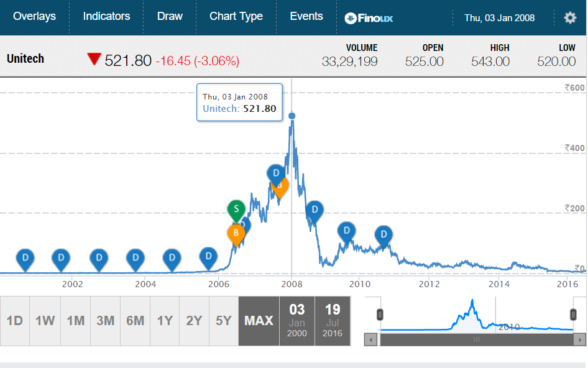Click the D dividend marker near 2002
This screenshot has height=368, width=588.
click(x=61, y=257)
